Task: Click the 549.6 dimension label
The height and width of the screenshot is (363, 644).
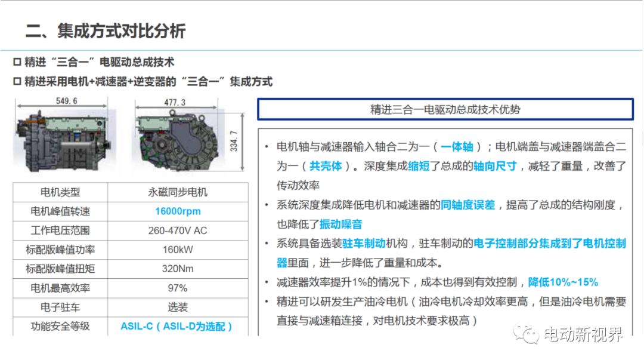Action: 67,101
